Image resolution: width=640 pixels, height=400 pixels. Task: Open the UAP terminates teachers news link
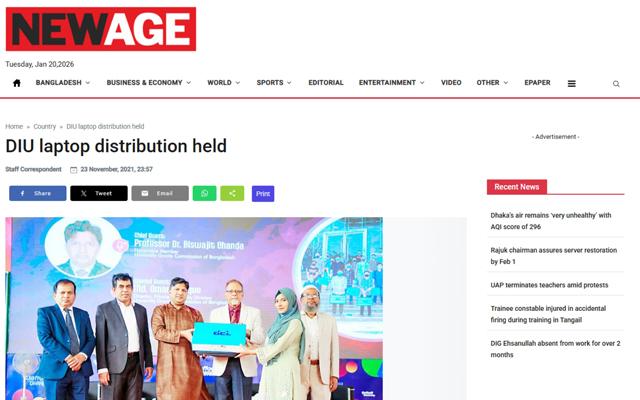[x=549, y=285]
